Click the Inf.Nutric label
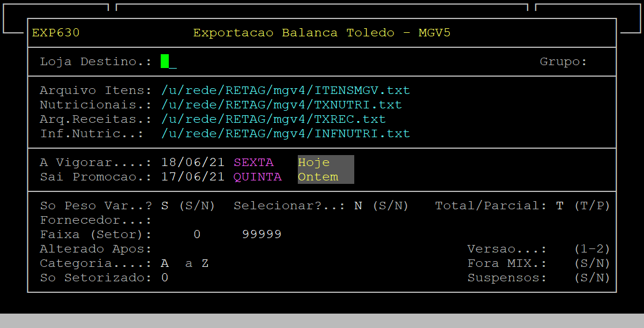Screen dimensions: 644x328 tap(92, 134)
